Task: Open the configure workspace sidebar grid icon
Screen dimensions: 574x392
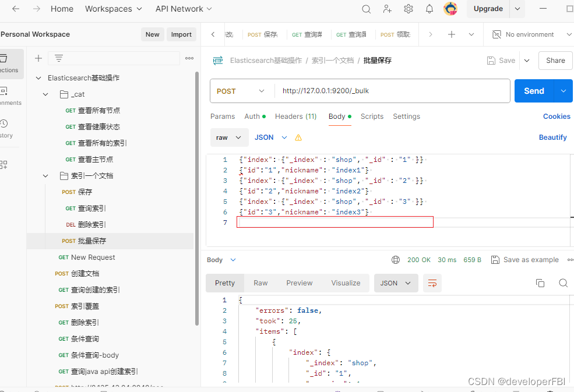Action: coord(3,165)
